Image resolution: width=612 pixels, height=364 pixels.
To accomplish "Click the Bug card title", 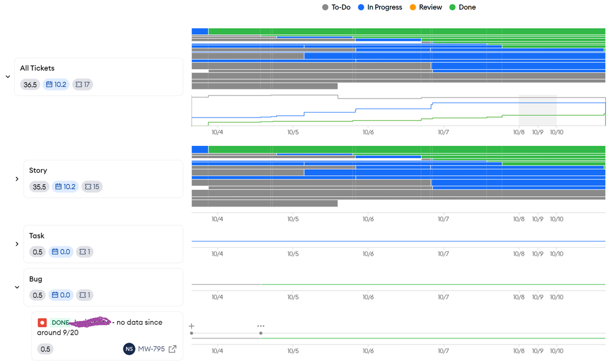I will pos(36,279).
